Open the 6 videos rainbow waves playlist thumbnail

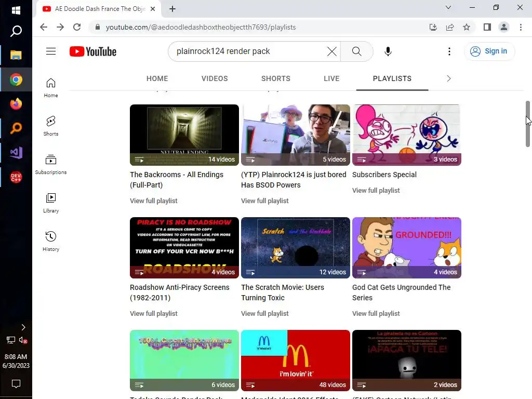pyautogui.click(x=184, y=361)
